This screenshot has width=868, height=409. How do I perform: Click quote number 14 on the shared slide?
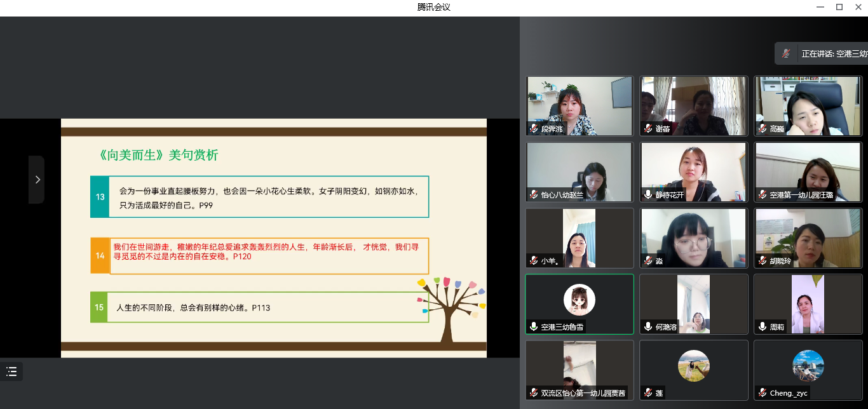click(x=100, y=256)
